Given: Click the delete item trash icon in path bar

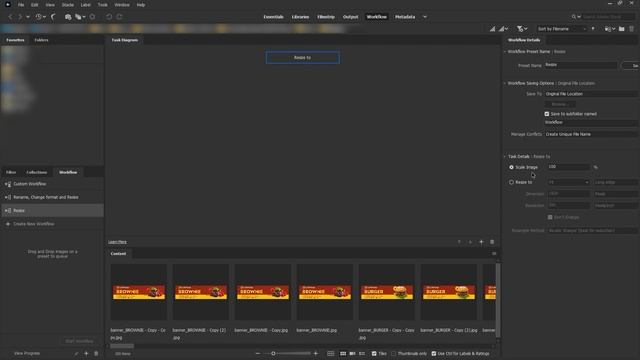Looking at the screenshot, I should click(x=631, y=29).
